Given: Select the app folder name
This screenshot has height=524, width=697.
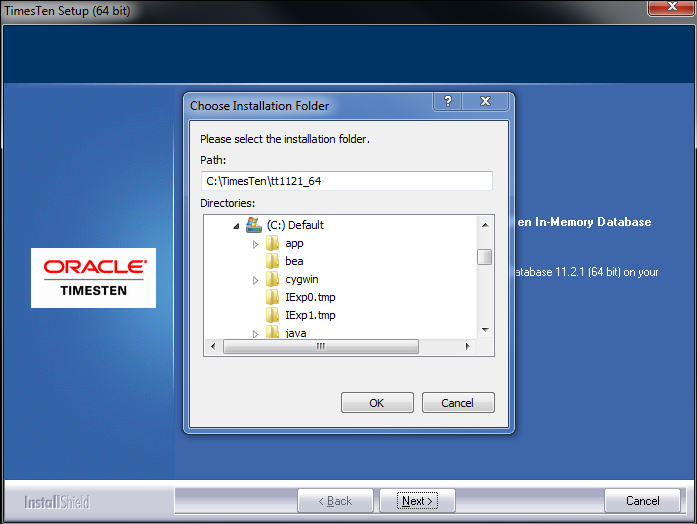Looking at the screenshot, I should (294, 244).
